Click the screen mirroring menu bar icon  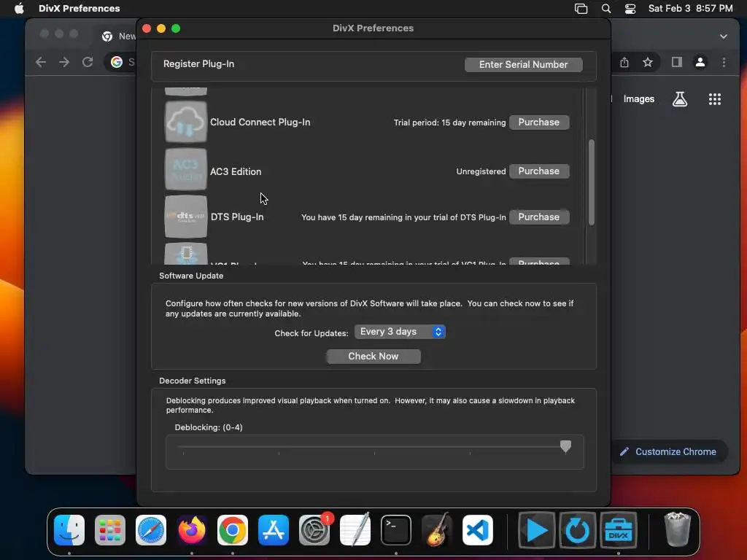pyautogui.click(x=581, y=9)
